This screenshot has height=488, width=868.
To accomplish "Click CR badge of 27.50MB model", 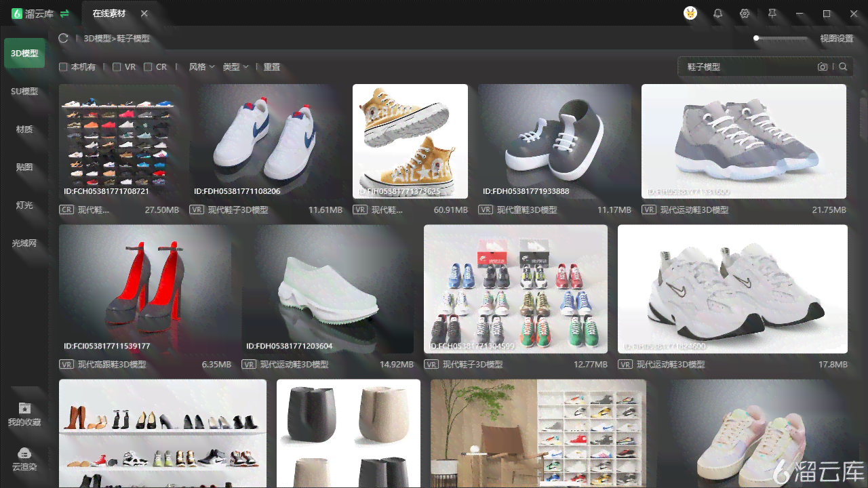I will (x=66, y=210).
